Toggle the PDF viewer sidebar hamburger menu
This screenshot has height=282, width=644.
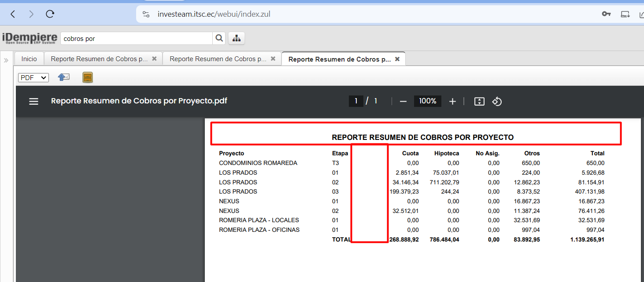34,101
